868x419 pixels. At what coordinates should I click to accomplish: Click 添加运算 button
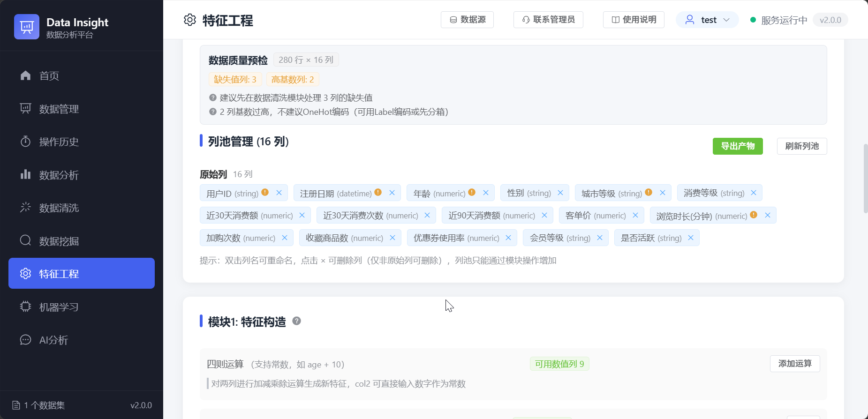pyautogui.click(x=795, y=364)
